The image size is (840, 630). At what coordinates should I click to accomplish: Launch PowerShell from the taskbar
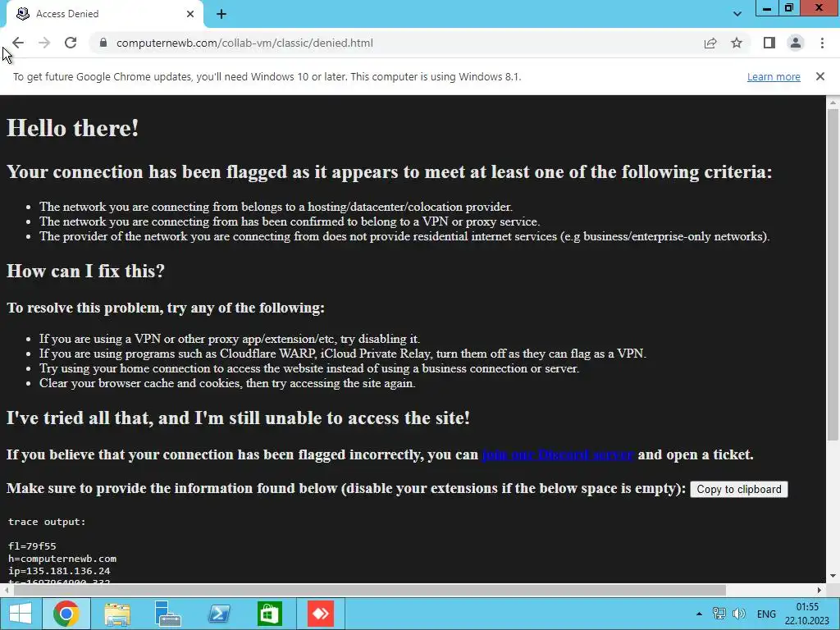click(218, 614)
